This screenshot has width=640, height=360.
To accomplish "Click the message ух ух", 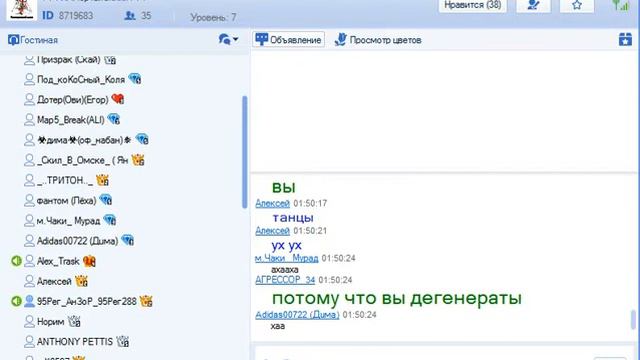I will click(x=287, y=245).
